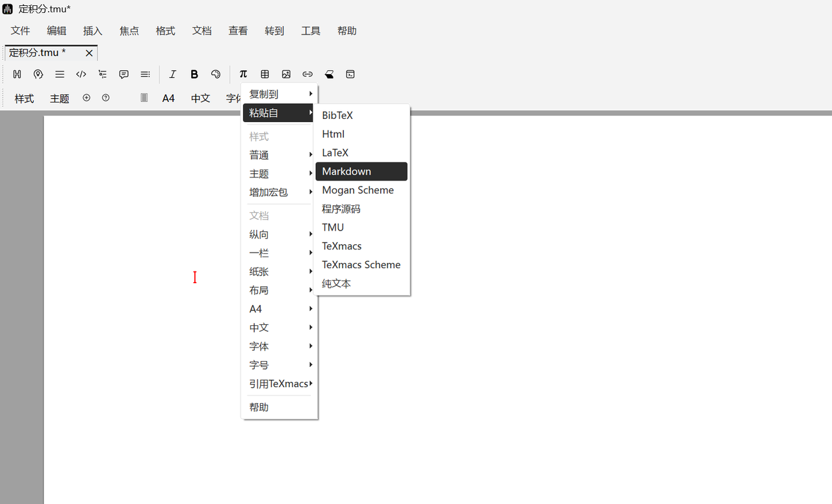Click the code tag icon
Viewport: 832px width, 504px height.
[81, 74]
